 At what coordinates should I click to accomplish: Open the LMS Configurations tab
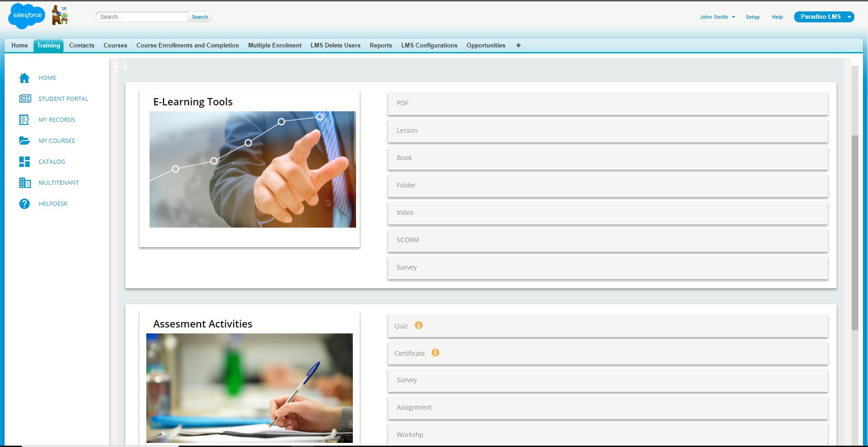[429, 45]
